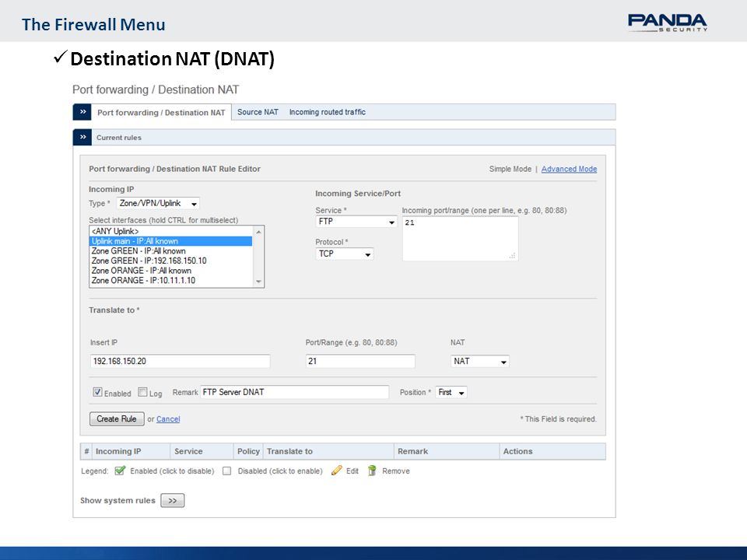Select <ANY Uplink> in interfaces list
747x560 pixels.
coord(171,232)
